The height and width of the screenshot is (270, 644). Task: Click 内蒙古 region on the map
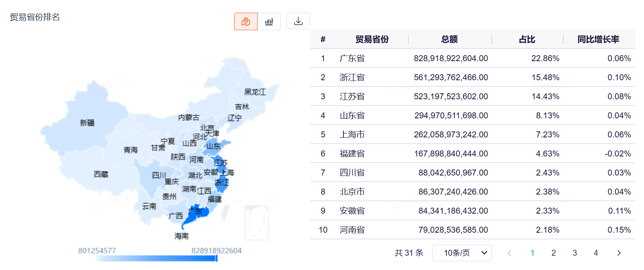pos(188,117)
